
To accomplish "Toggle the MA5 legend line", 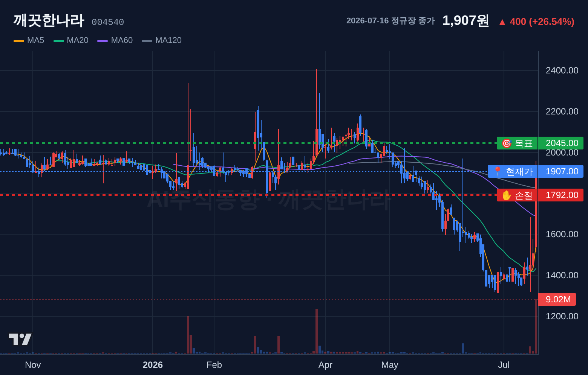I will (19, 41).
